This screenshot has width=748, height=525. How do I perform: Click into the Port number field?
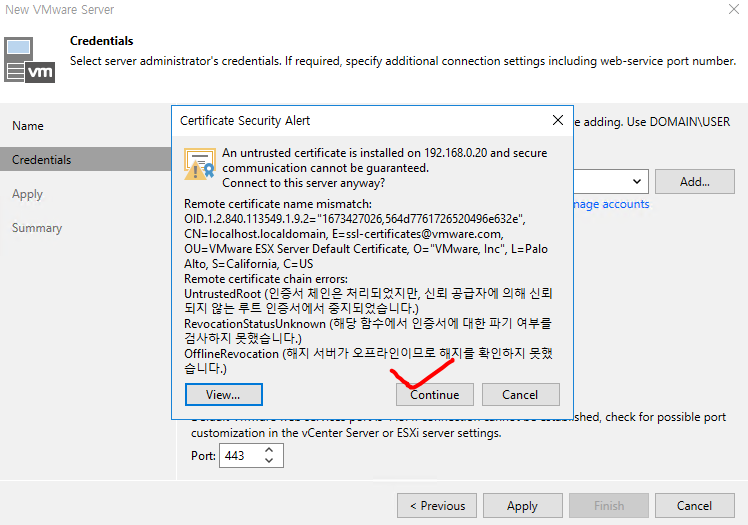click(x=241, y=455)
